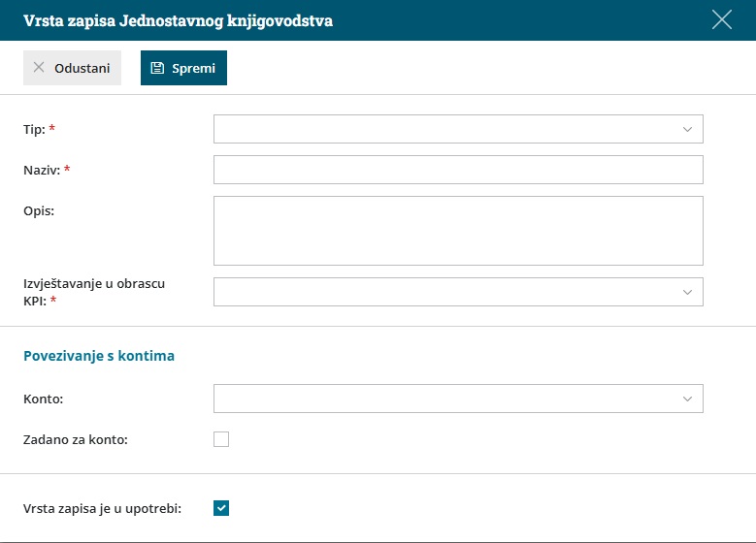Click the Naziv field label

[x=42, y=170]
